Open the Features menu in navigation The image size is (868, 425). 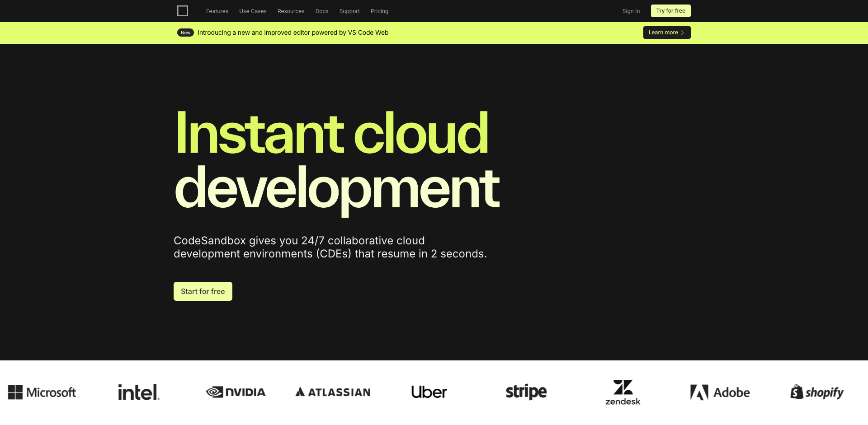click(217, 11)
